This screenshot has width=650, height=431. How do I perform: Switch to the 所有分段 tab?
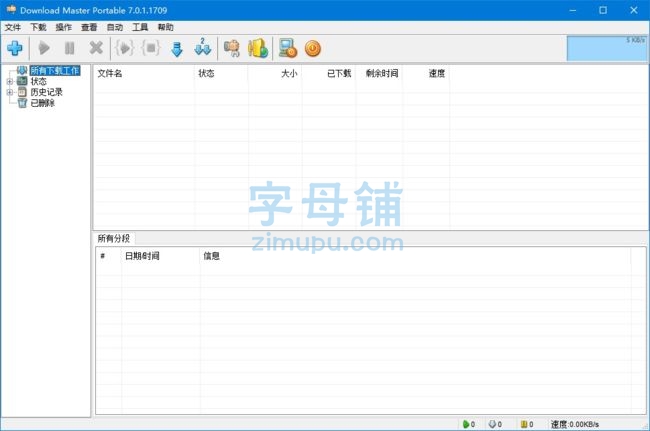click(x=113, y=238)
